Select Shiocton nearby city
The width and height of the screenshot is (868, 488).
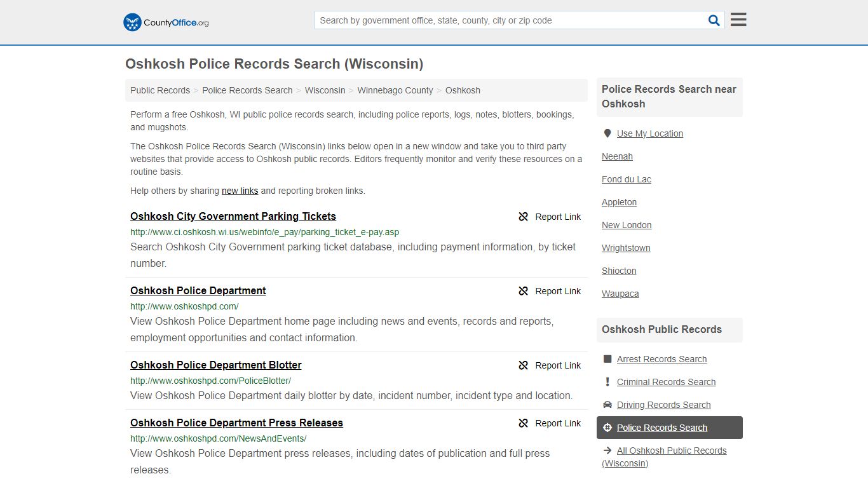point(619,271)
